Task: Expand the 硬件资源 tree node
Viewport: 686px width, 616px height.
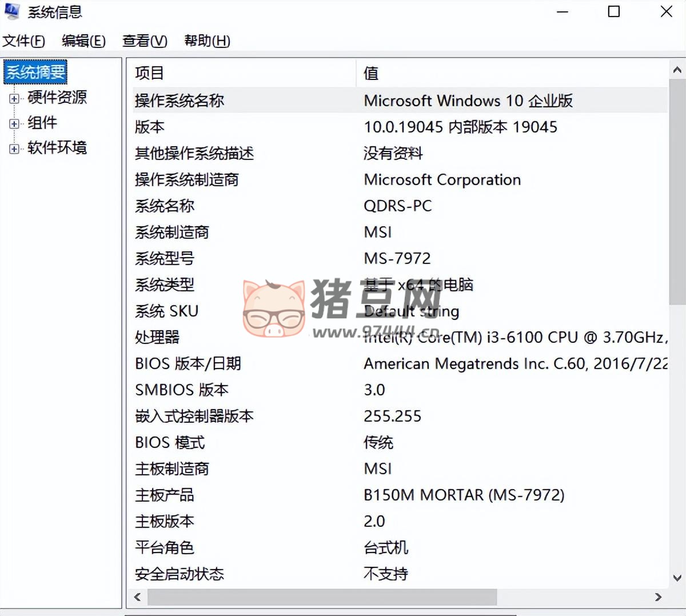Action: click(x=14, y=99)
